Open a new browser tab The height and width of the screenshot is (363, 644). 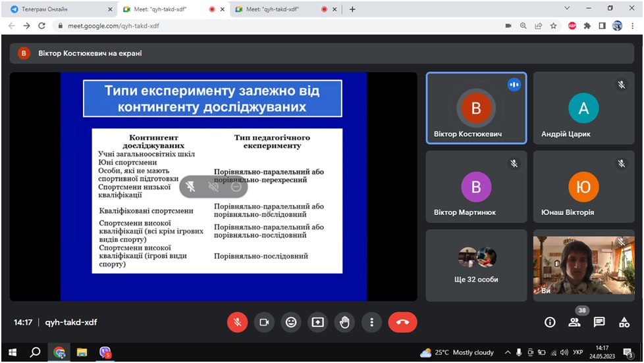[x=352, y=9]
